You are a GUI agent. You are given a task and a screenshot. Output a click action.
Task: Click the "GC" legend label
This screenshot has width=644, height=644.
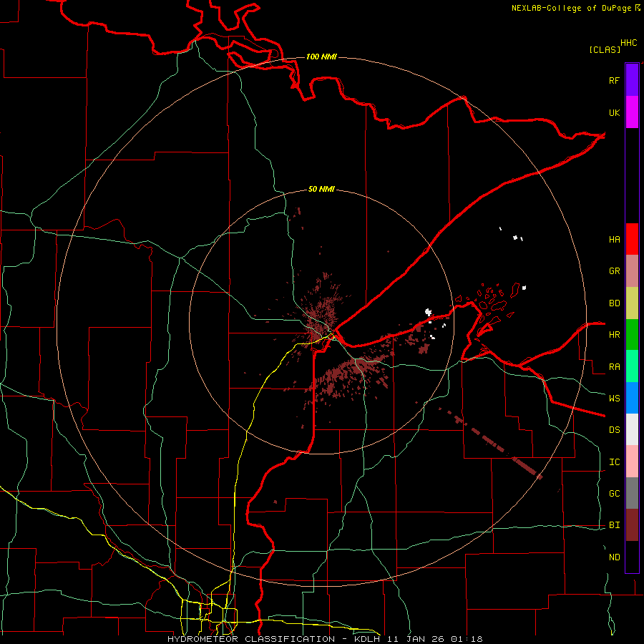[x=614, y=494]
